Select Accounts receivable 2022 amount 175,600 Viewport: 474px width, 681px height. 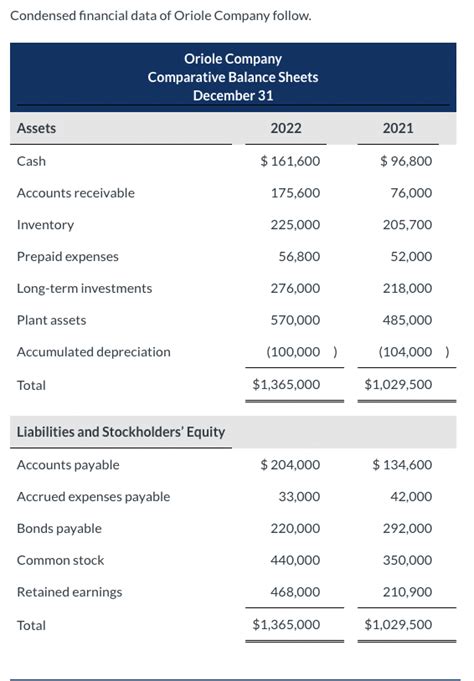295,193
